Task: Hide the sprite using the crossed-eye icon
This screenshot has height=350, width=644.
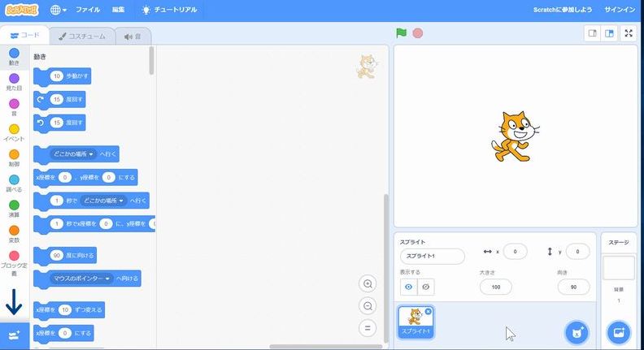Action: pos(426,287)
